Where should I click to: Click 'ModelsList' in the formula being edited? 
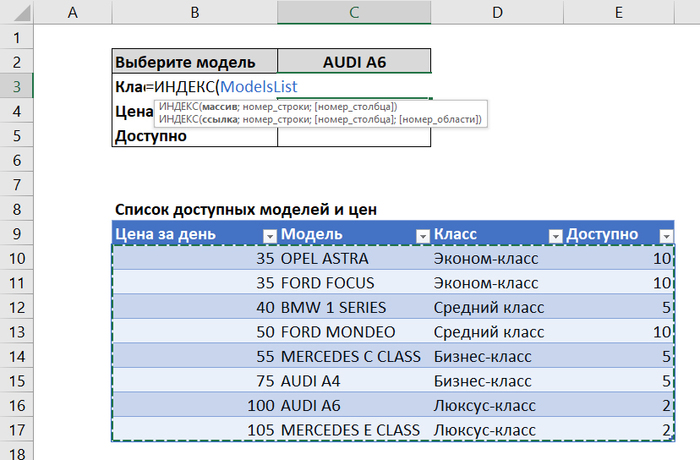258,86
